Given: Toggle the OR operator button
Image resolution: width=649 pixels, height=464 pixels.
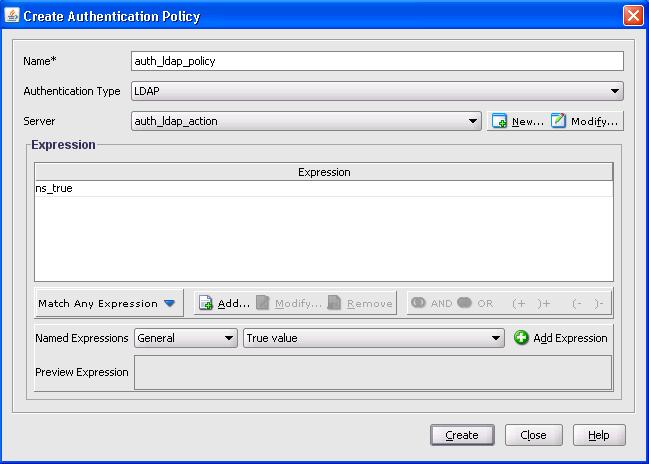Looking at the screenshot, I should pyautogui.click(x=465, y=303).
